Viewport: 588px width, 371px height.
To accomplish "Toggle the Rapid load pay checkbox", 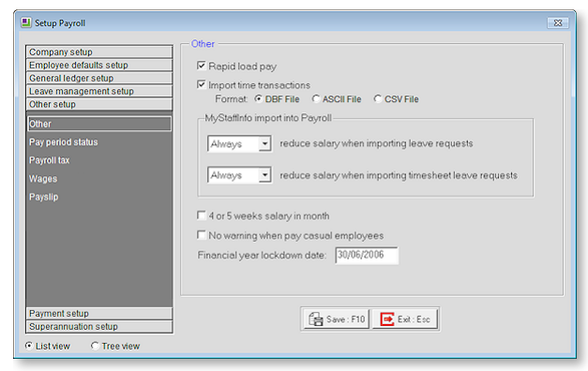I will click(x=202, y=66).
